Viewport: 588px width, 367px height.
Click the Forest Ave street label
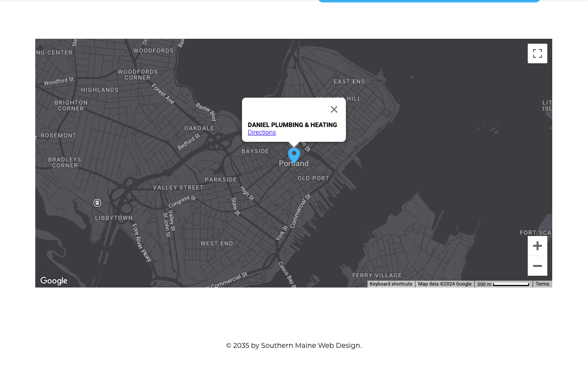pos(163,94)
